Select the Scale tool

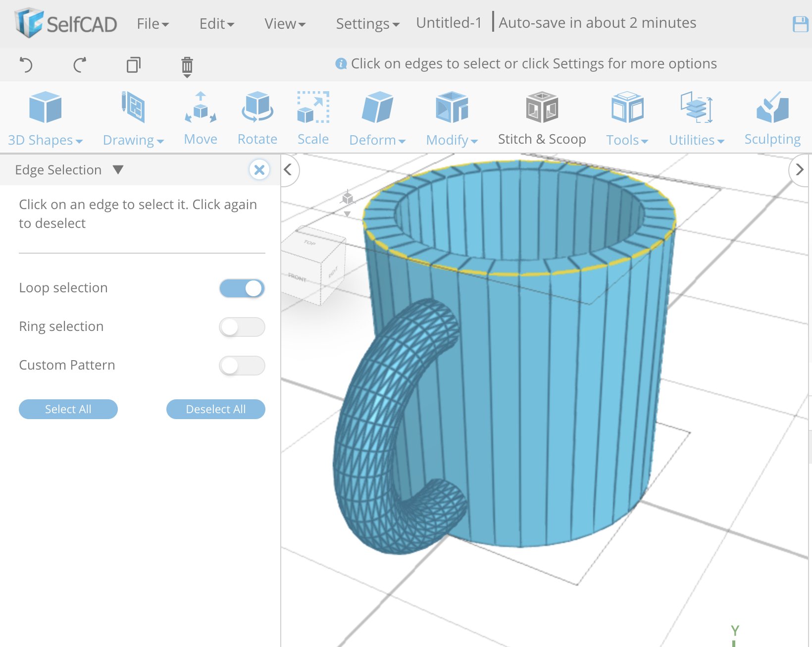pos(313,119)
